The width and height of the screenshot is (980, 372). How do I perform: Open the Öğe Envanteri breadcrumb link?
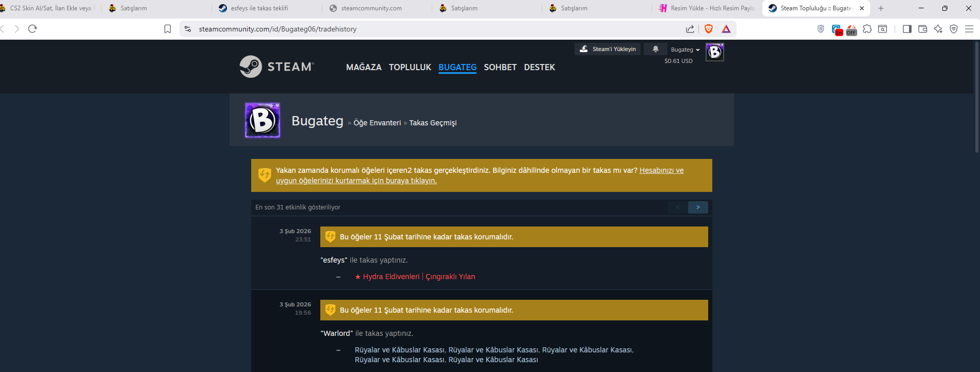377,123
